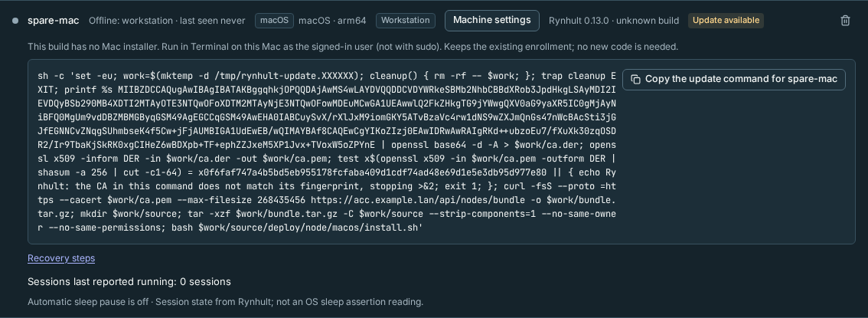
Task: Click the macOS tag badge
Action: (275, 21)
